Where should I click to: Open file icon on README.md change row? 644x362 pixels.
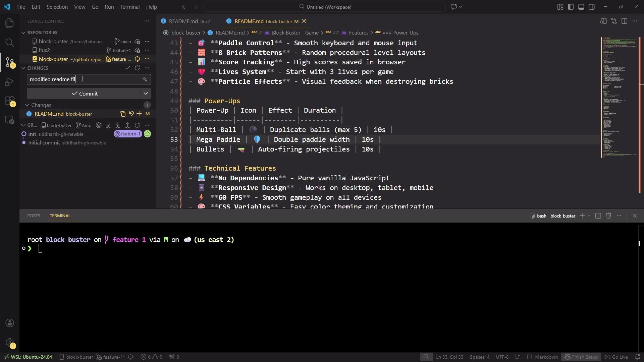click(x=123, y=114)
